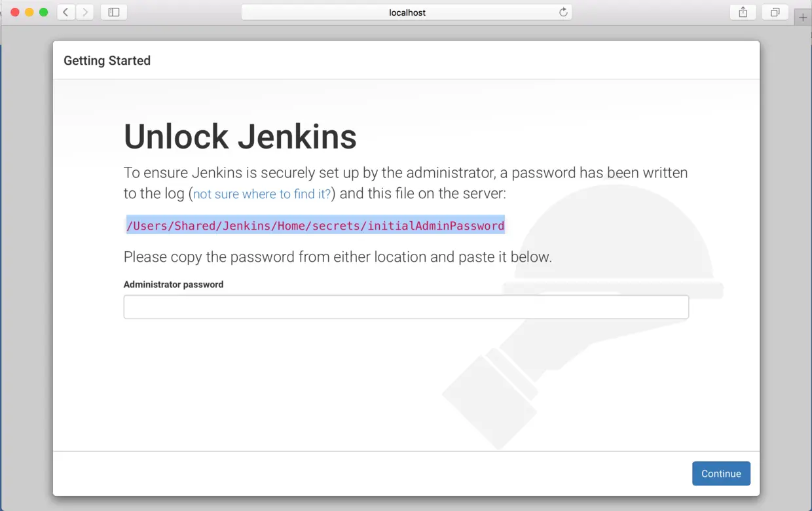Go back to the previous page
The image size is (812, 511).
tap(65, 12)
